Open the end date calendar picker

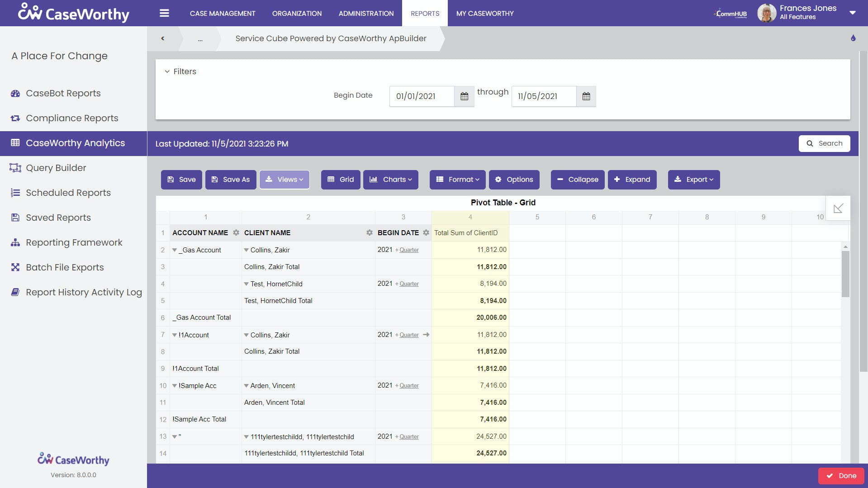586,96
